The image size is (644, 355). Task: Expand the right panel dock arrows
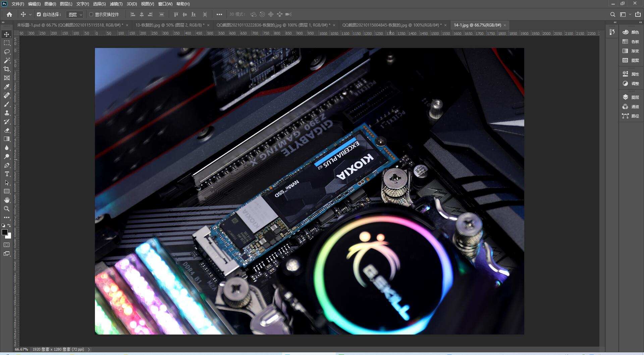coord(641,22)
